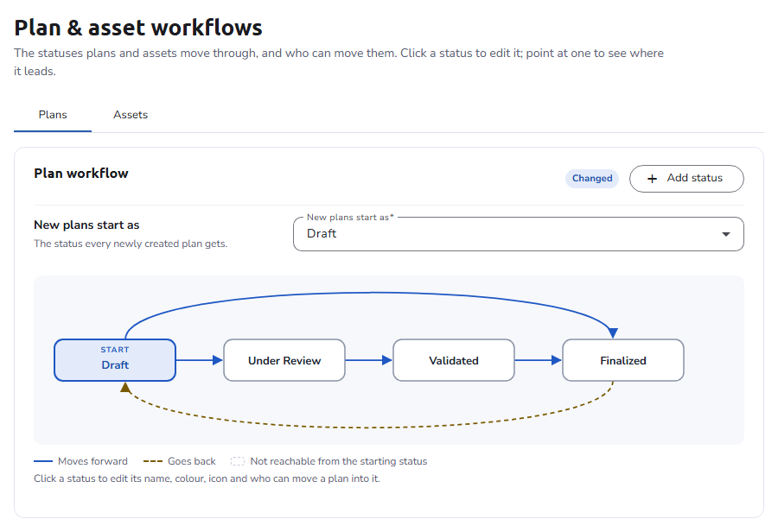Click the Changed badge

(592, 179)
